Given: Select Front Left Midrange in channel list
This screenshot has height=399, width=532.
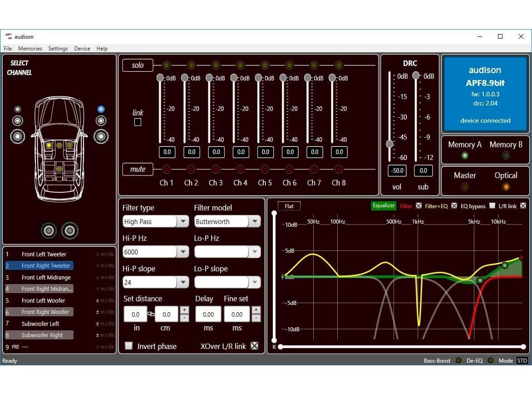Looking at the screenshot, I should tap(46, 277).
